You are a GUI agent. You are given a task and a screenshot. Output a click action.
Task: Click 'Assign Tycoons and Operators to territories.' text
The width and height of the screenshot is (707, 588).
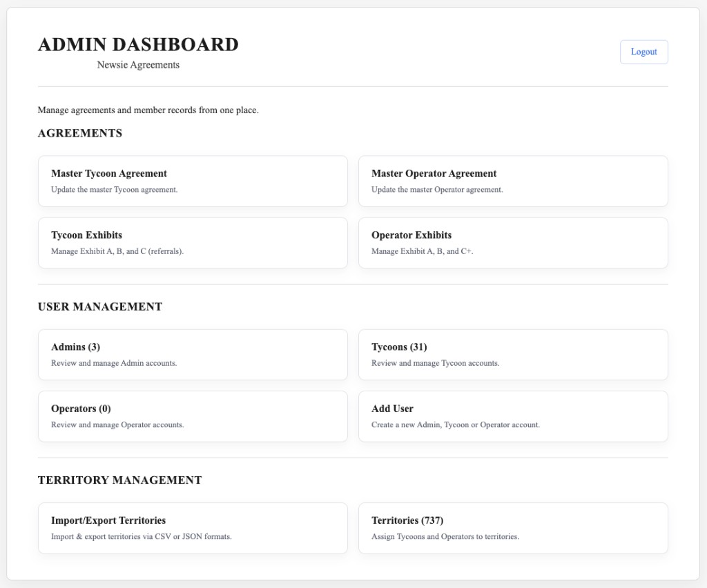coord(445,537)
